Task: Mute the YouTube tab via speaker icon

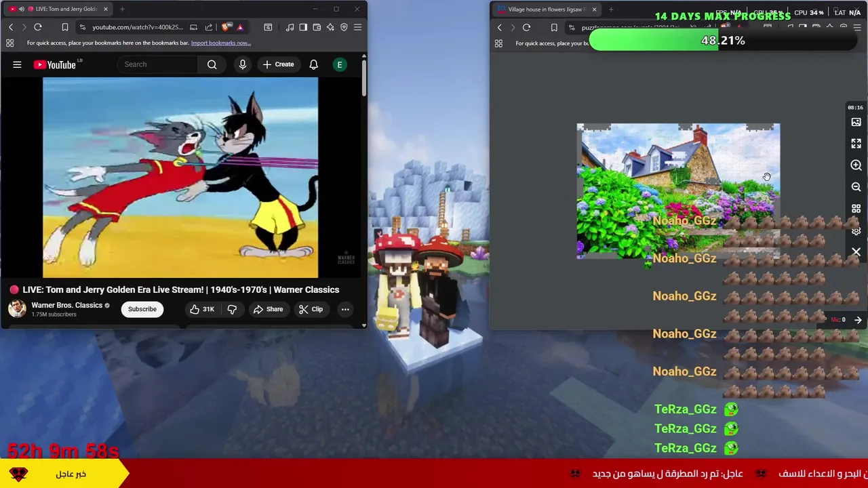Action: point(21,9)
